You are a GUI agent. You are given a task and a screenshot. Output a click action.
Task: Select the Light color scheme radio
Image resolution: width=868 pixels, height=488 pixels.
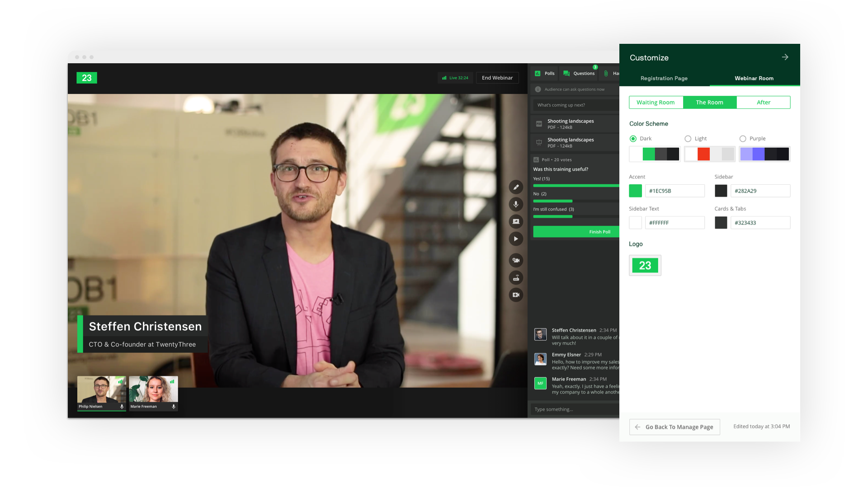tap(688, 139)
